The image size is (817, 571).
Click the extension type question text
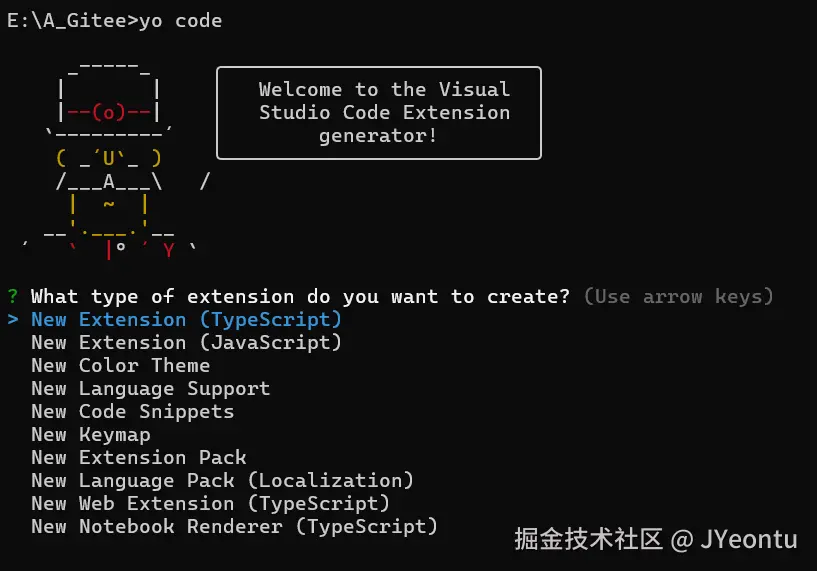[x=300, y=297]
